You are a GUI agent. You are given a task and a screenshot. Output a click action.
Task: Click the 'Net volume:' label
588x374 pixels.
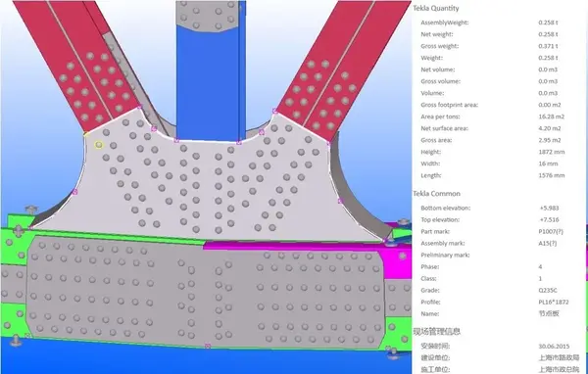pos(438,70)
